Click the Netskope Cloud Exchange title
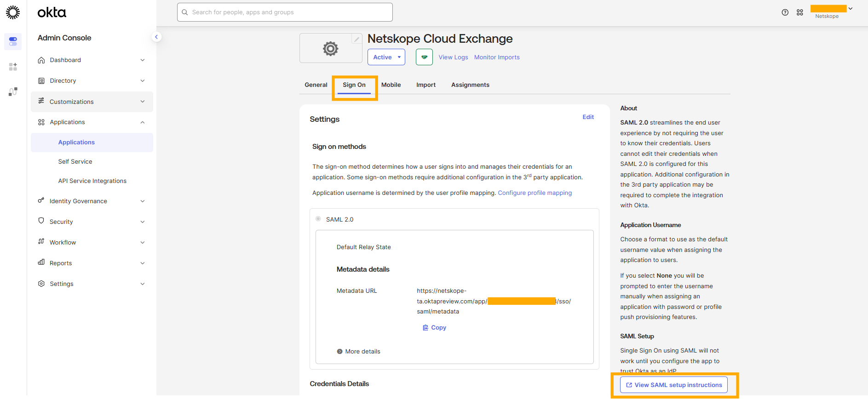The width and height of the screenshot is (868, 399). pyautogui.click(x=440, y=39)
